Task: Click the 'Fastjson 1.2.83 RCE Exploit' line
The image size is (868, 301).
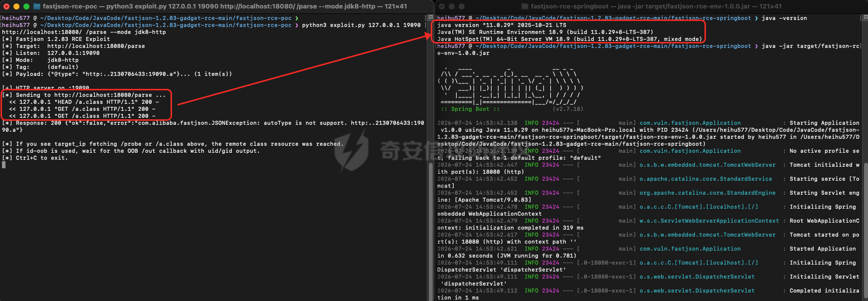Action: pyautogui.click(x=56, y=39)
